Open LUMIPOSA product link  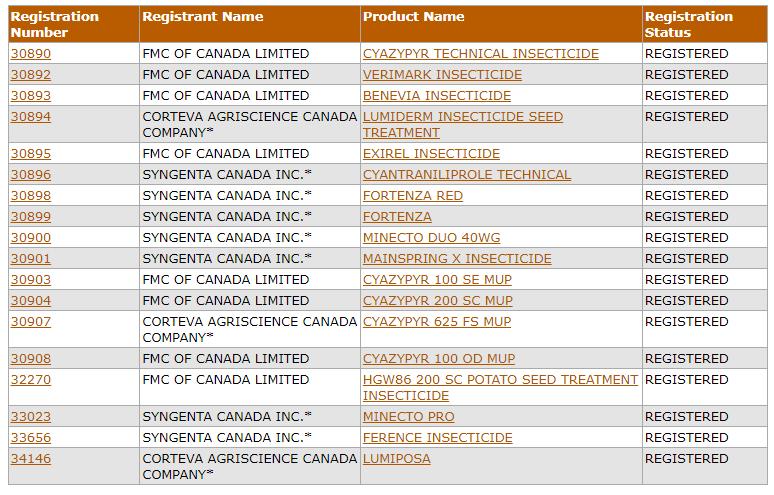click(x=396, y=458)
